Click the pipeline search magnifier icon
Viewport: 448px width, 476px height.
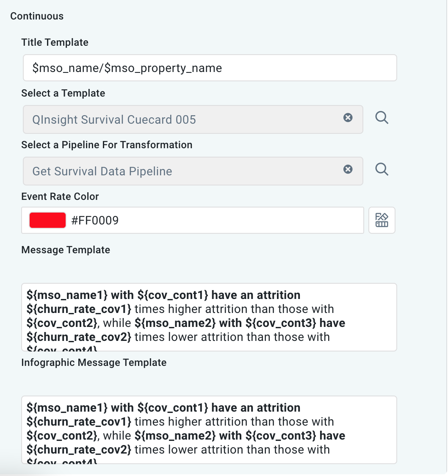point(382,169)
